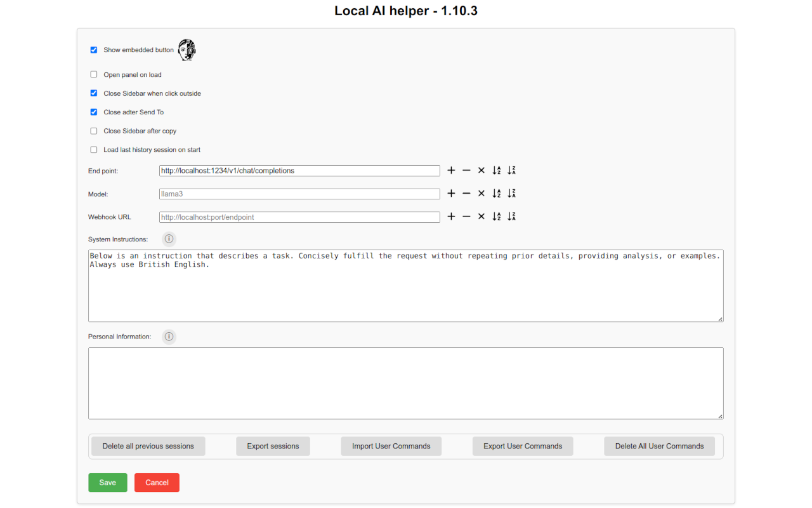Viewport: 812px width, 508px height.
Task: Uncheck Show embedded button
Action: [x=93, y=50]
